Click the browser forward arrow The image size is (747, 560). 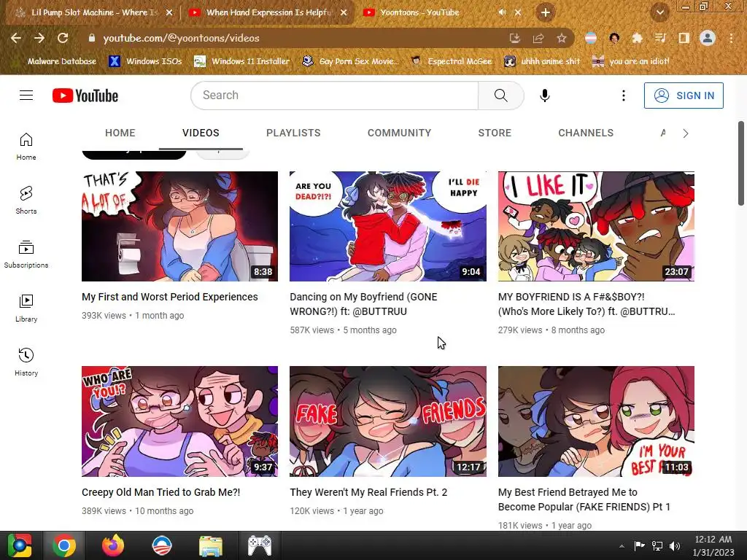[x=39, y=38]
